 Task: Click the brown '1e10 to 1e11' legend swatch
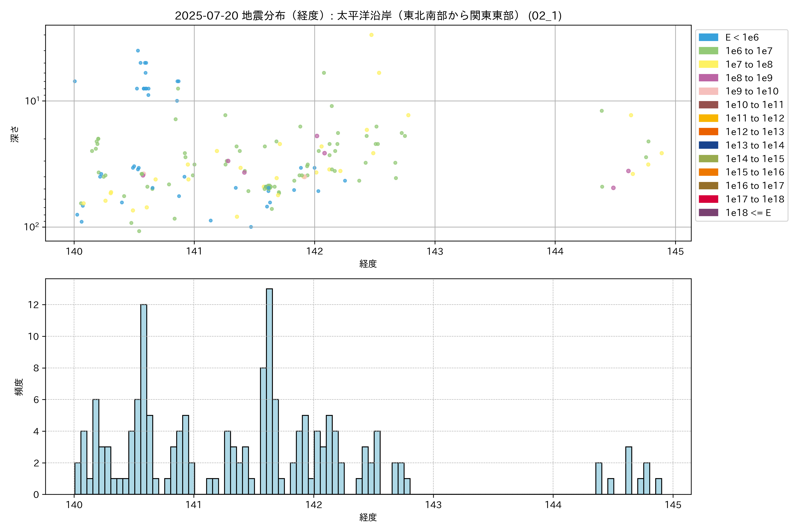[x=708, y=105]
